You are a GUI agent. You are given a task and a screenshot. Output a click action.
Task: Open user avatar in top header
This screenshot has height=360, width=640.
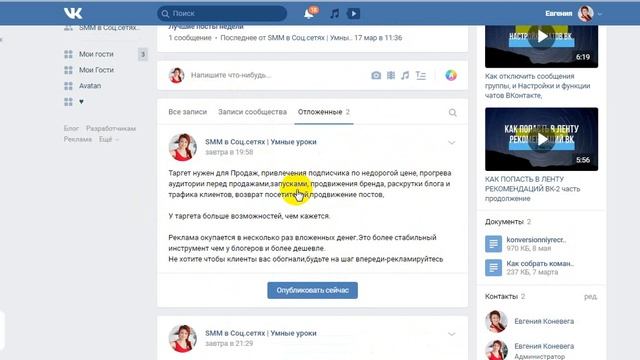point(585,13)
